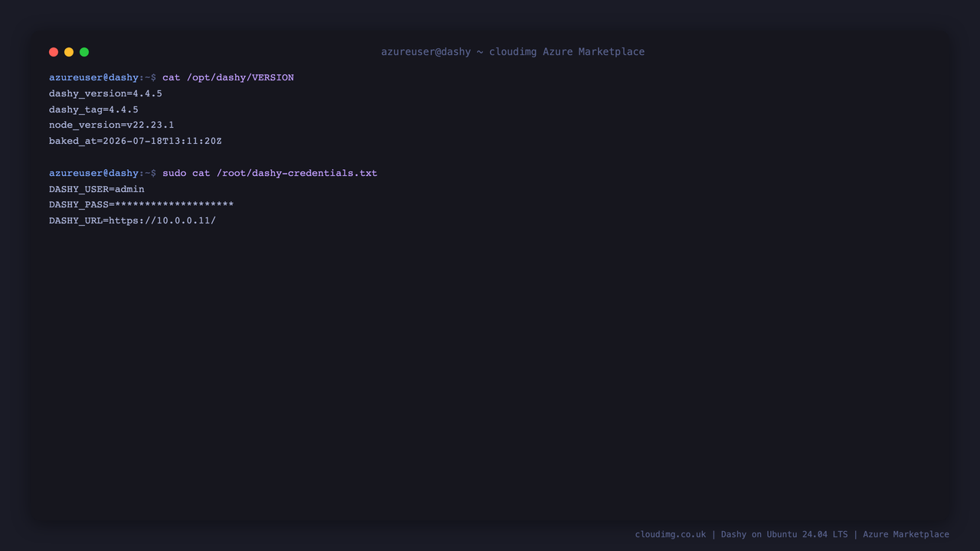Image resolution: width=980 pixels, height=551 pixels.
Task: Click the first 'azureuser@dashy' prompt
Action: (94, 77)
